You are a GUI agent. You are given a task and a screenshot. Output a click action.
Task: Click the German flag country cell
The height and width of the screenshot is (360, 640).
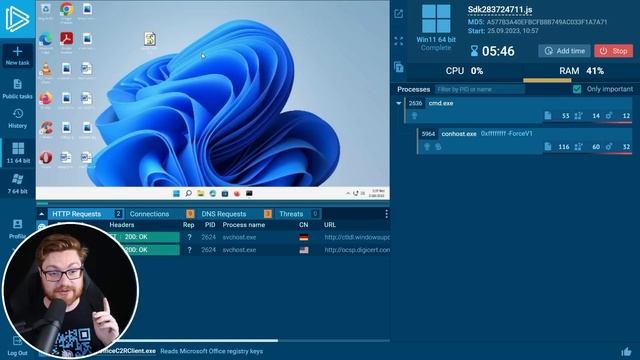(x=304, y=237)
